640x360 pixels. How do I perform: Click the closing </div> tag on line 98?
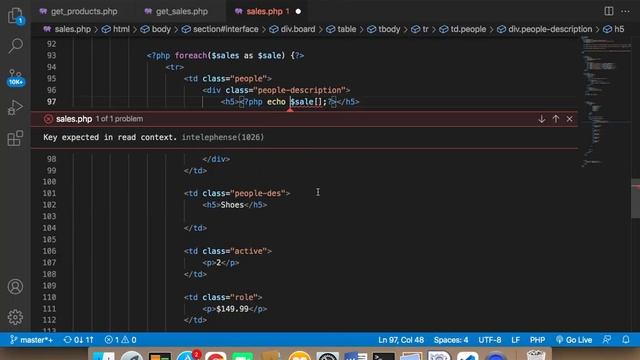point(216,159)
